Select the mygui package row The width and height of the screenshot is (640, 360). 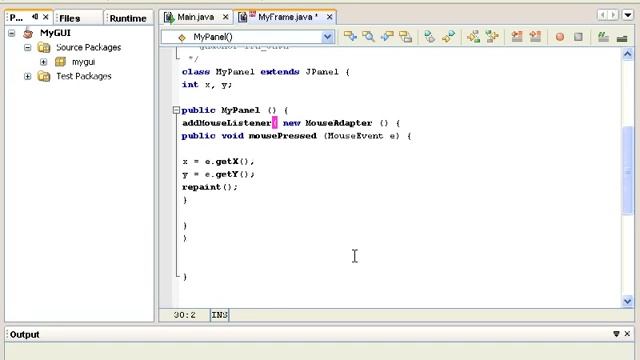pos(83,62)
